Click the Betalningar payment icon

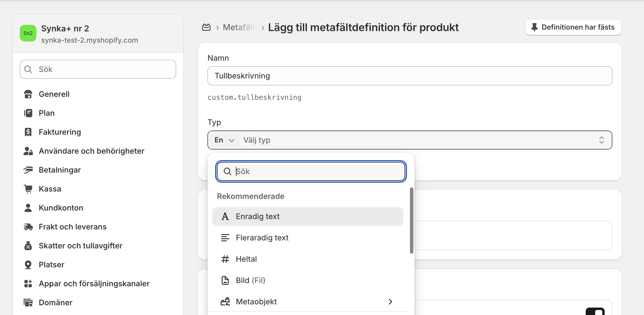click(x=28, y=170)
